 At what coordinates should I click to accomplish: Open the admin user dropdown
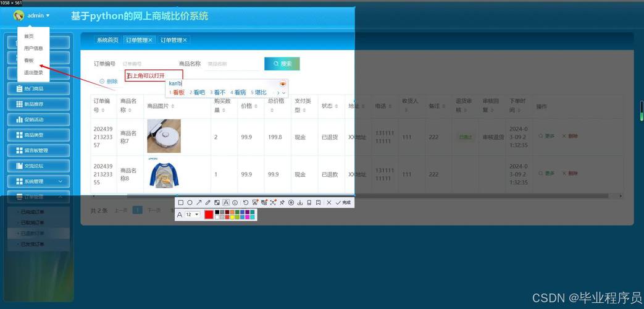[x=36, y=15]
